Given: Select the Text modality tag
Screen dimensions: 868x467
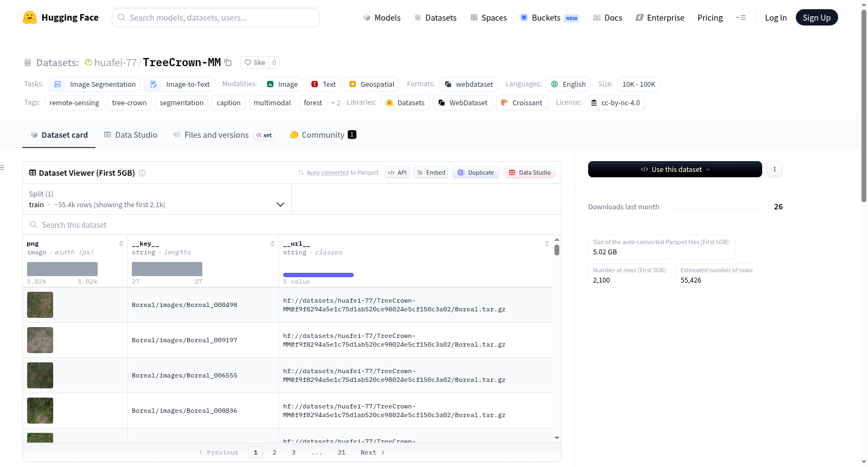Looking at the screenshot, I should [x=323, y=84].
